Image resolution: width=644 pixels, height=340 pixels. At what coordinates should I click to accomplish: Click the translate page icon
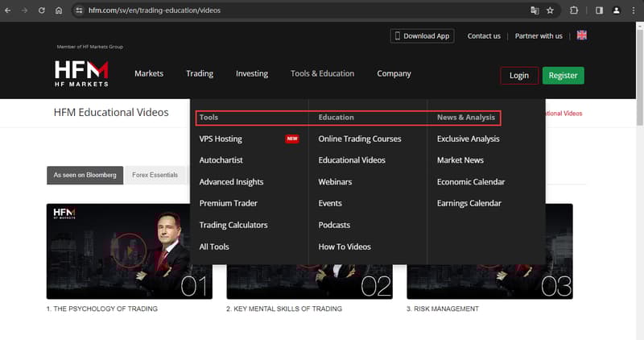coord(534,10)
